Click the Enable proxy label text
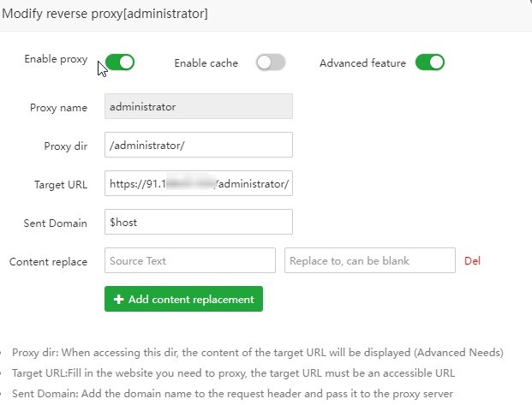This screenshot has height=405, width=532. click(56, 59)
